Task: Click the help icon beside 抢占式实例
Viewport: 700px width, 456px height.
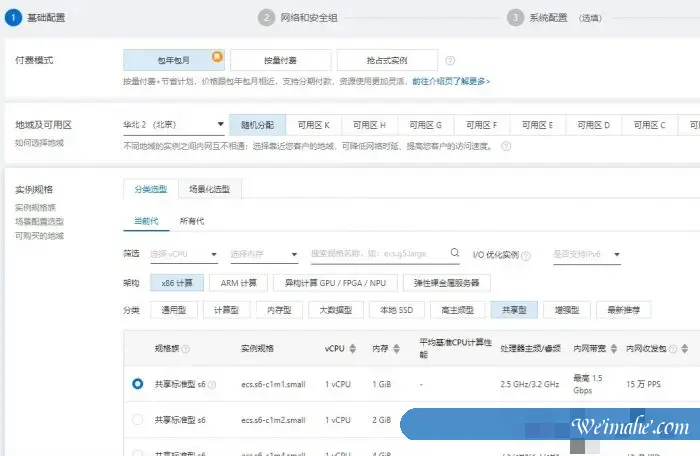Action: (450, 60)
